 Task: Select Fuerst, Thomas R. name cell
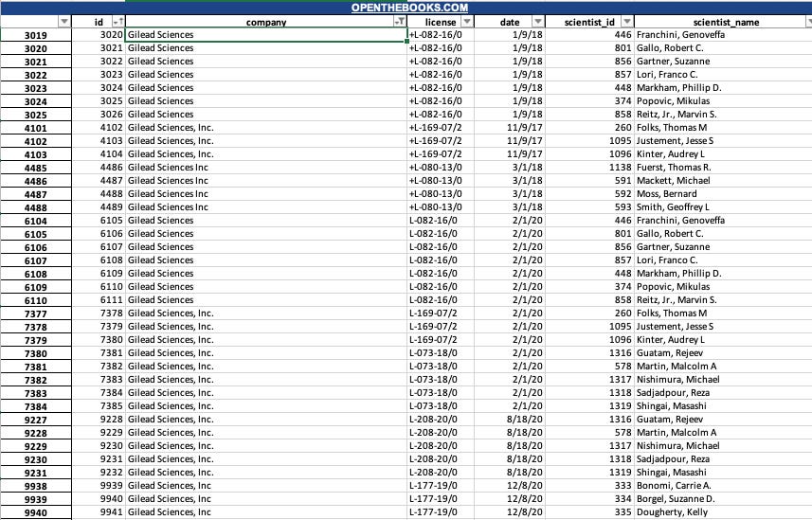pos(723,168)
